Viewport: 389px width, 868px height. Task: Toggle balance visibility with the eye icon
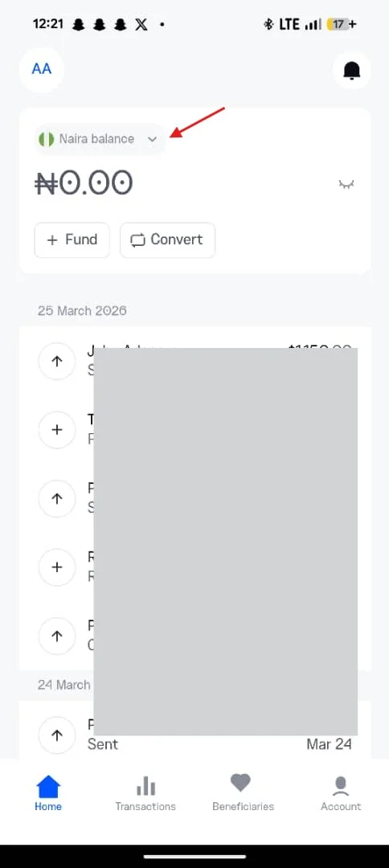coord(346,184)
